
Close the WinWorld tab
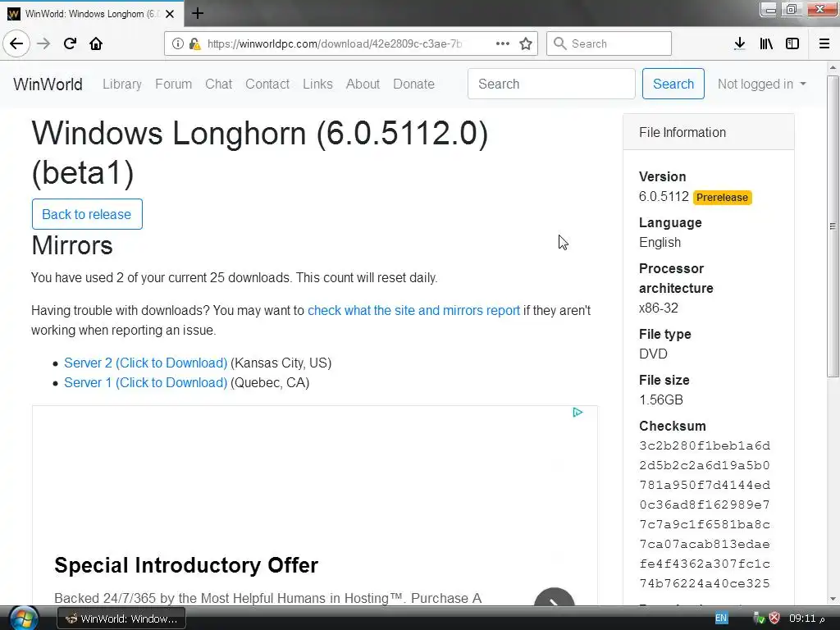point(170,14)
